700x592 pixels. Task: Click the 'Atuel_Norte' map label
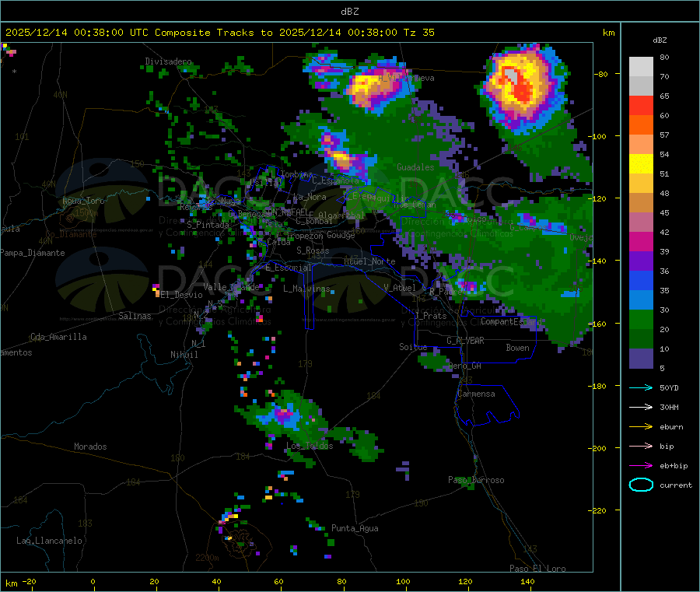click(x=369, y=261)
